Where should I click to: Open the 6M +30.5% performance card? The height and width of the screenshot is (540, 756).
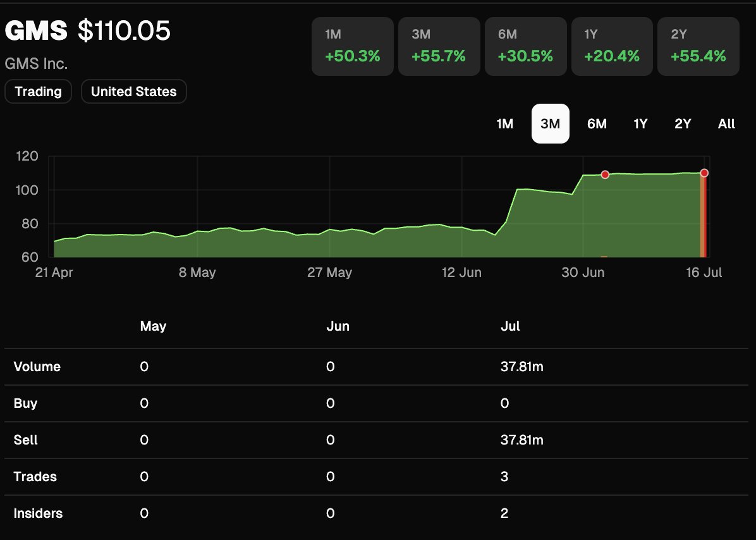point(525,46)
